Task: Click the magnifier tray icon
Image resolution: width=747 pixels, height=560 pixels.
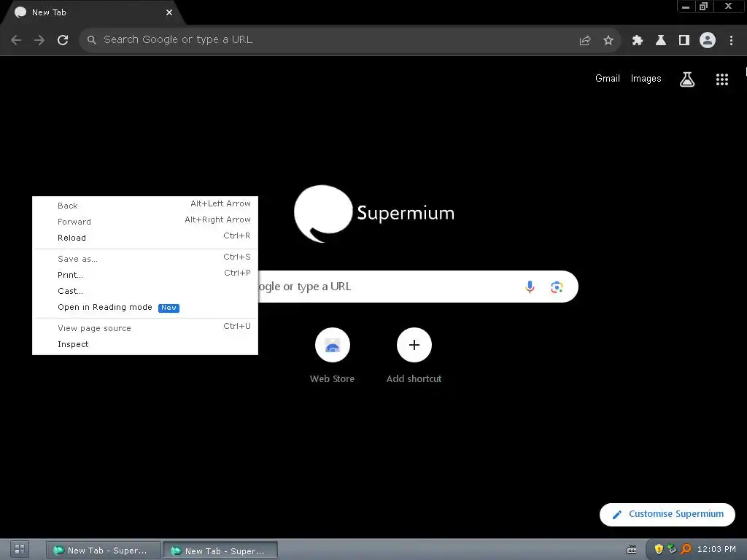Action: [686, 550]
